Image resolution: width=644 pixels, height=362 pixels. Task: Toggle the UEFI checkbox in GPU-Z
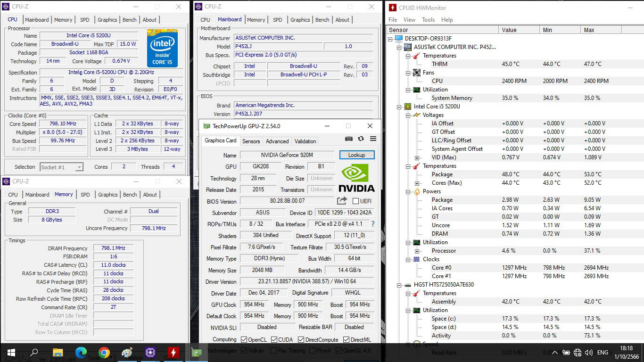(x=356, y=201)
